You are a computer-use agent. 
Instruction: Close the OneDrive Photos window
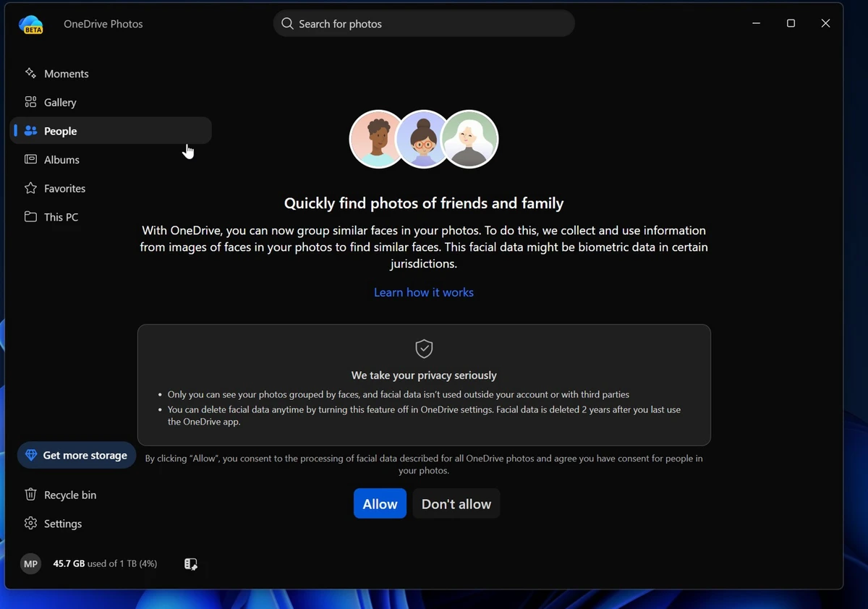825,23
